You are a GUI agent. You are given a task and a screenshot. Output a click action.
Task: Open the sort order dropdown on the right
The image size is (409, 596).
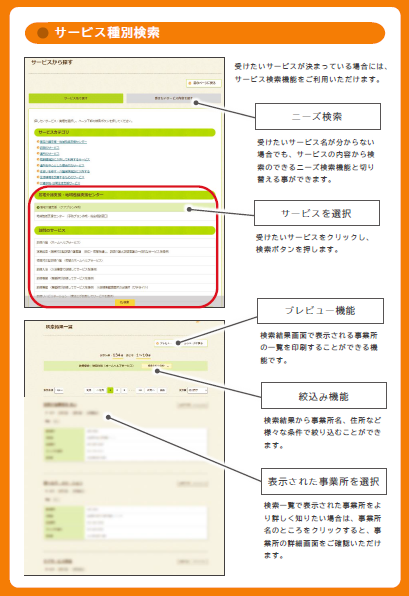(x=198, y=390)
